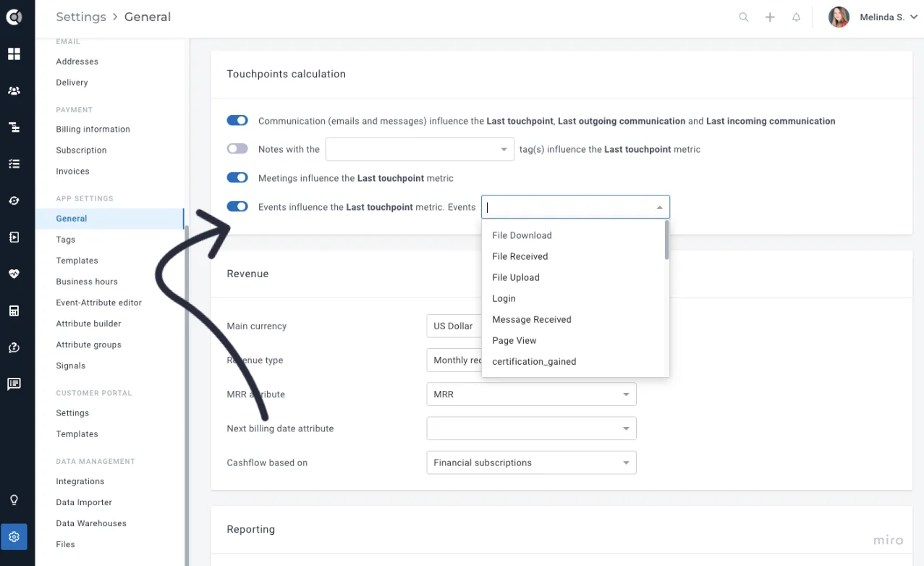Toggle Events influence Last touchpoint switch
This screenshot has height=566, width=924.
click(237, 207)
